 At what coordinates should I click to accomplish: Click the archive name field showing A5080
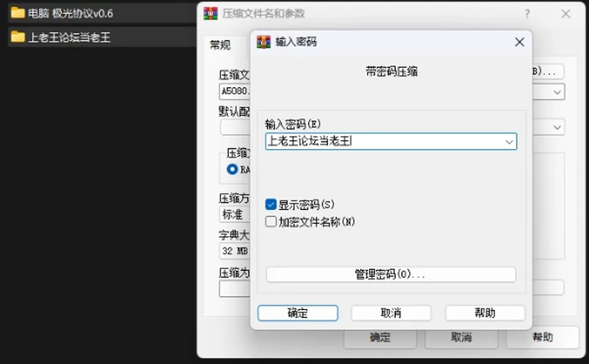coord(235,91)
